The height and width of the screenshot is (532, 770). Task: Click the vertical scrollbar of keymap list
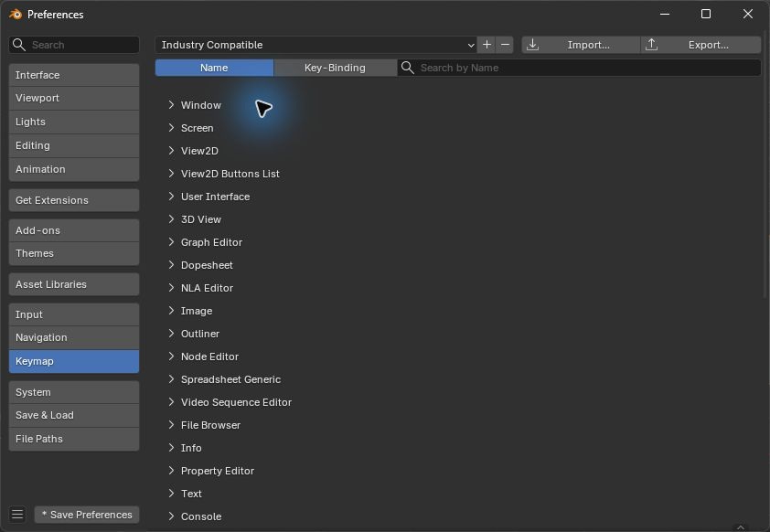(766, 165)
